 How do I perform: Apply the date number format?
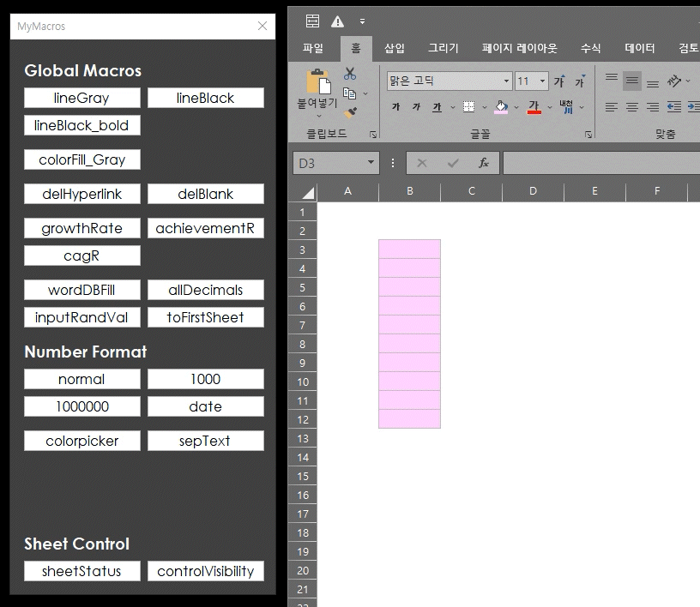pyautogui.click(x=206, y=406)
